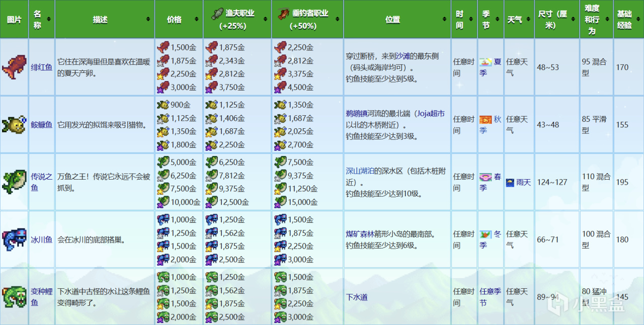Click iridium fish icon beside 4,500金

click(280, 87)
